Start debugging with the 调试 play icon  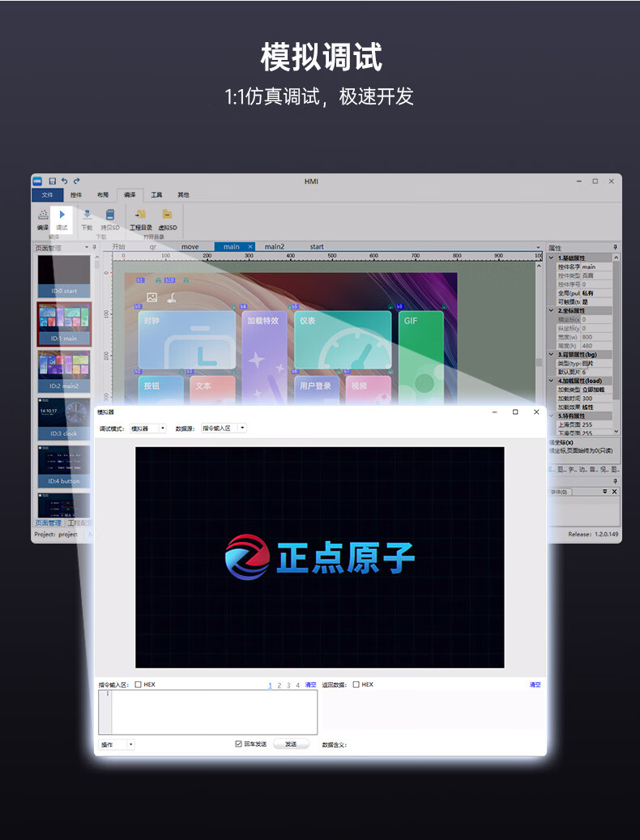[62, 215]
